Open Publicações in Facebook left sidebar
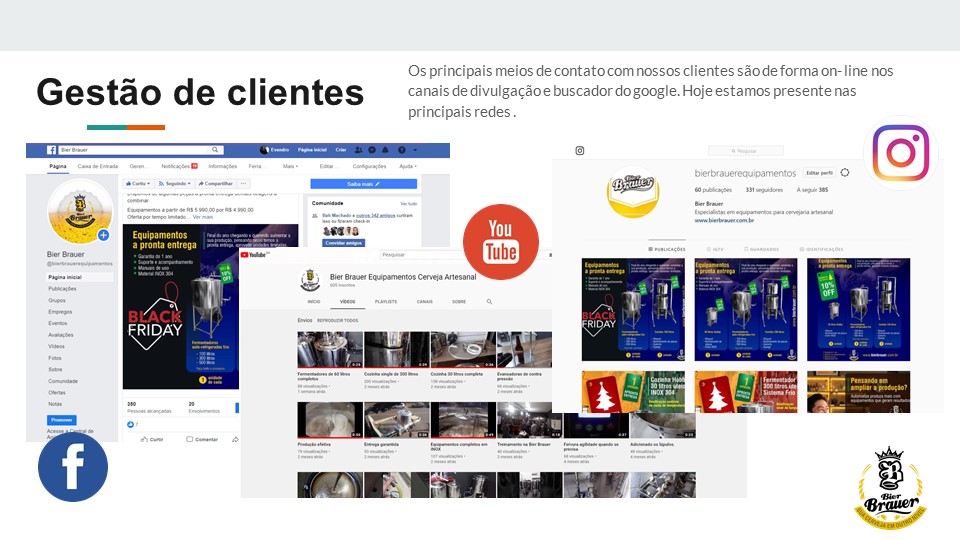The width and height of the screenshot is (960, 540). [62, 288]
